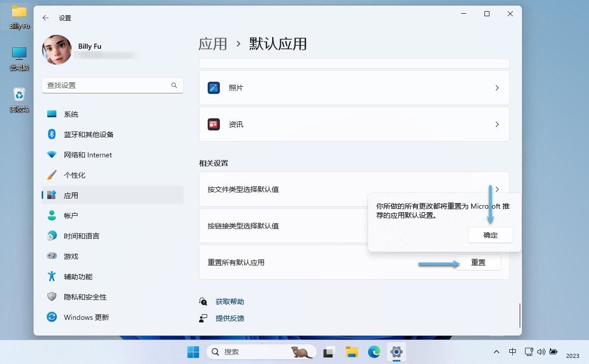Click the 重置 reset button
The width and height of the screenshot is (589, 364).
478,262
